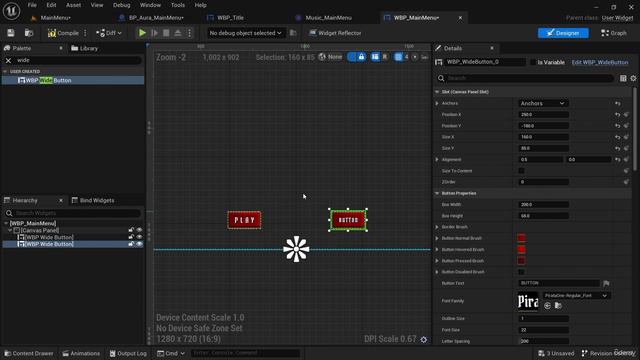Compile the widget blueprint
Viewport: 640px width, 360px height.
point(63,33)
